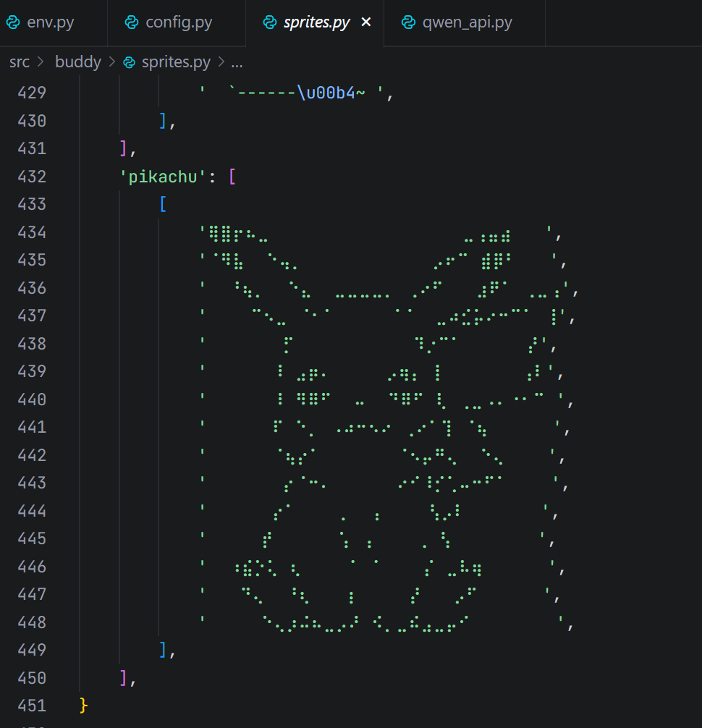The height and width of the screenshot is (728, 702).
Task: Click line number 430 in the gutter
Action: (32, 121)
